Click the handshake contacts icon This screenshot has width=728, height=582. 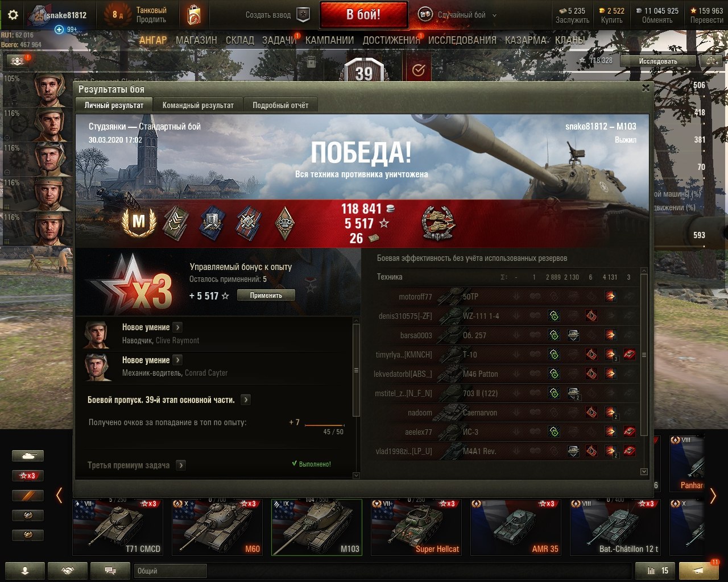[68, 571]
